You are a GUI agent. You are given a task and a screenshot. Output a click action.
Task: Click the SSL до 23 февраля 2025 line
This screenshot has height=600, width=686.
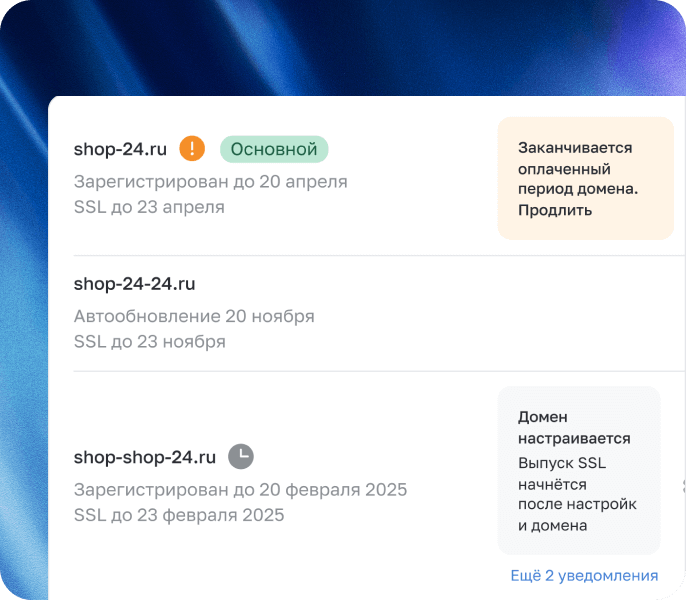[179, 515]
